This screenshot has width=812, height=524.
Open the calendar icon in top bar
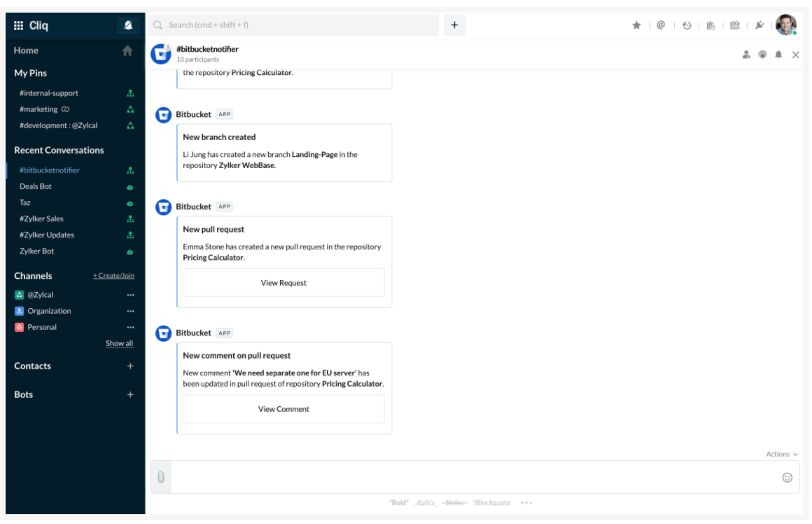click(x=735, y=25)
